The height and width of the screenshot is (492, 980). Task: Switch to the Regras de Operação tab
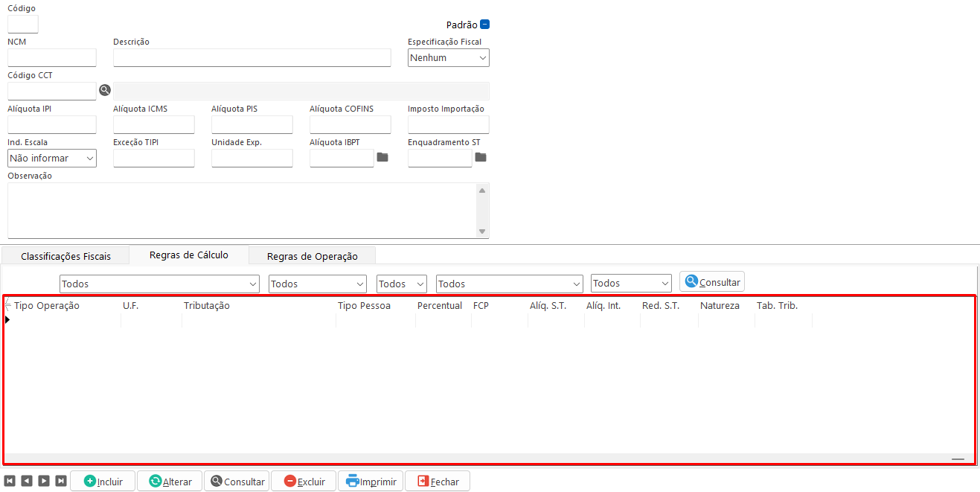coord(312,256)
